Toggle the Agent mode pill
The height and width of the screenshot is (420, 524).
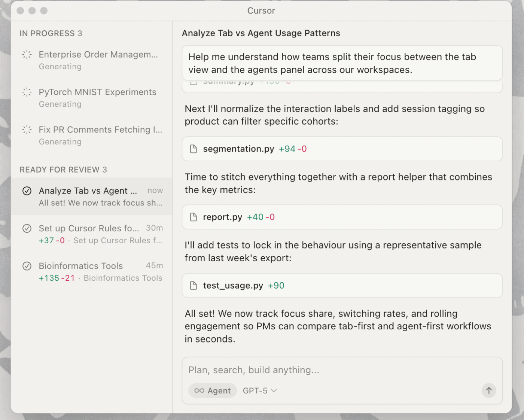pos(213,391)
